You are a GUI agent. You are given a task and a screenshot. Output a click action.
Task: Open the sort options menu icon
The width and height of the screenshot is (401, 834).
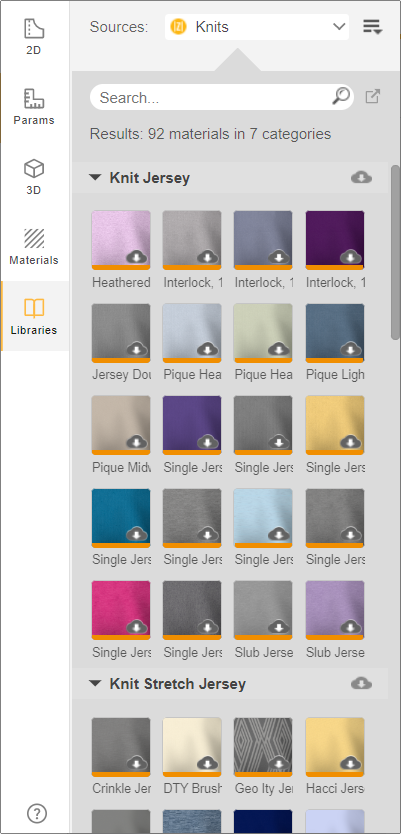pos(373,27)
